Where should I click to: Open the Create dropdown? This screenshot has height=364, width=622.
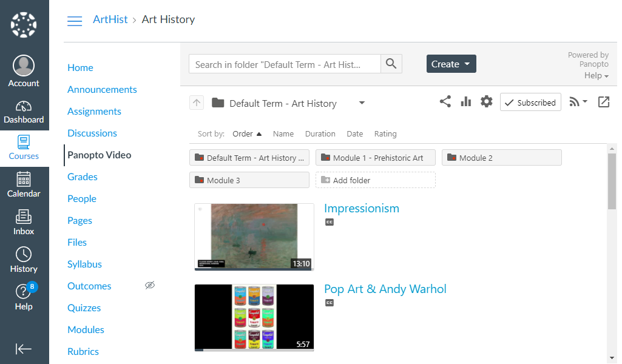coord(451,64)
